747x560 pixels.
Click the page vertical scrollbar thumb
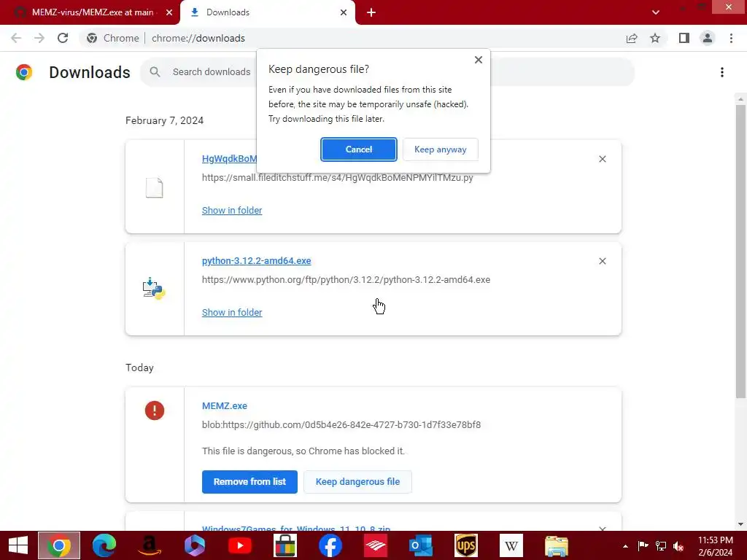tap(740, 252)
